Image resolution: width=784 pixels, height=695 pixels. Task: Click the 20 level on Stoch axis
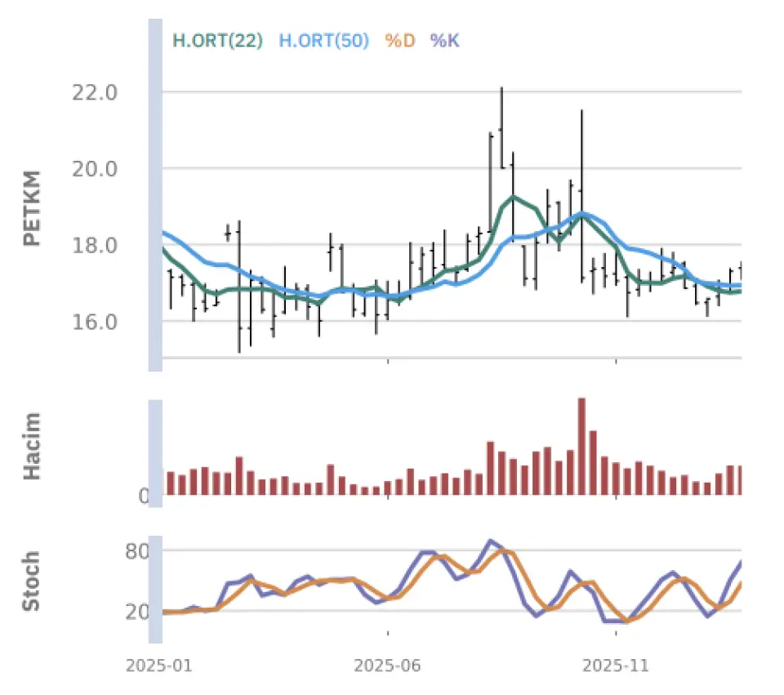pos(137,612)
